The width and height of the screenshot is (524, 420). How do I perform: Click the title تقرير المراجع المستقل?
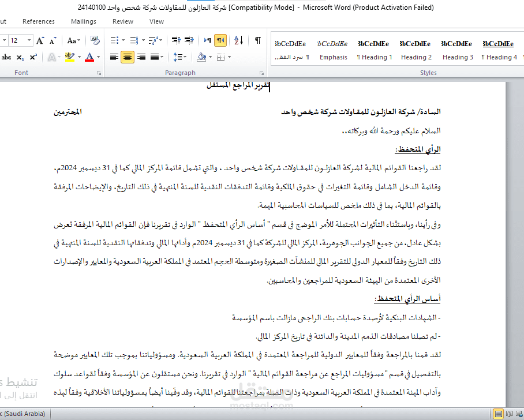coord(238,85)
